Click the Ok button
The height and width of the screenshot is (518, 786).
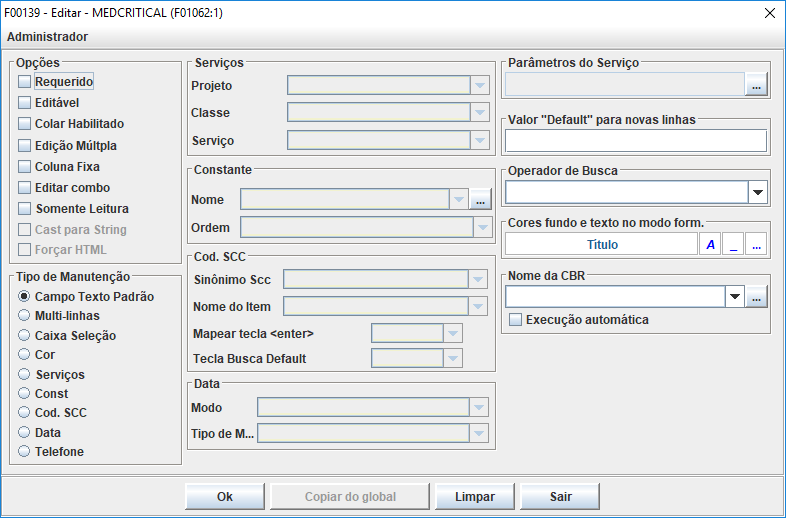coord(225,497)
